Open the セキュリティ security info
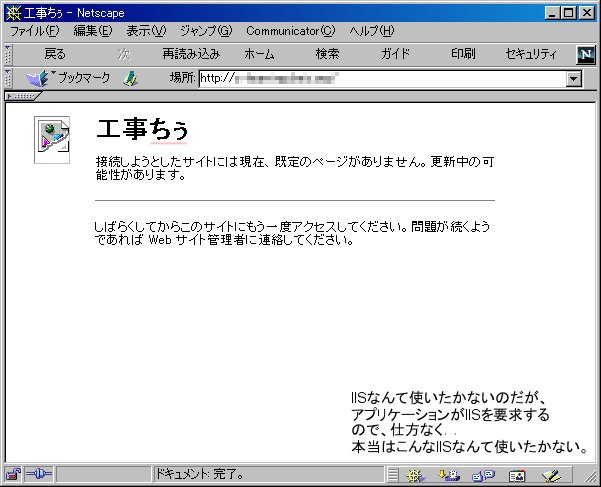The image size is (601, 487). point(531,54)
